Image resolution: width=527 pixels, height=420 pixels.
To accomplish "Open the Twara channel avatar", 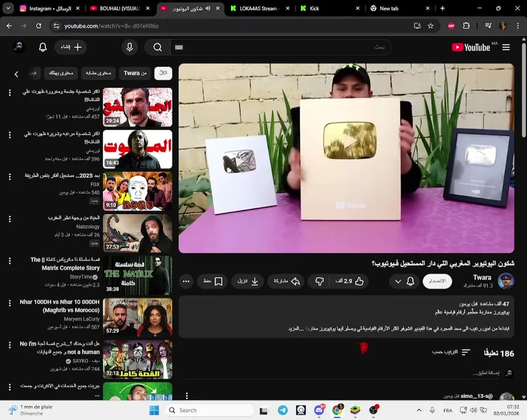I will 506,281.
